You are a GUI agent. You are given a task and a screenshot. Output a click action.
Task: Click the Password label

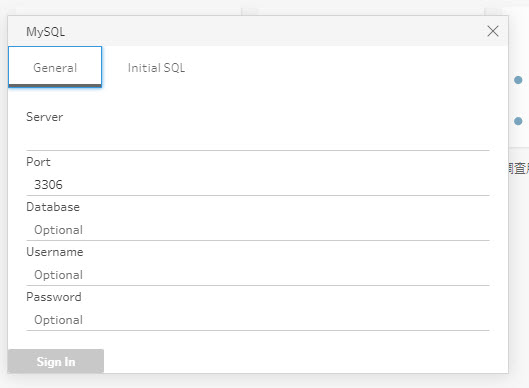[54, 297]
